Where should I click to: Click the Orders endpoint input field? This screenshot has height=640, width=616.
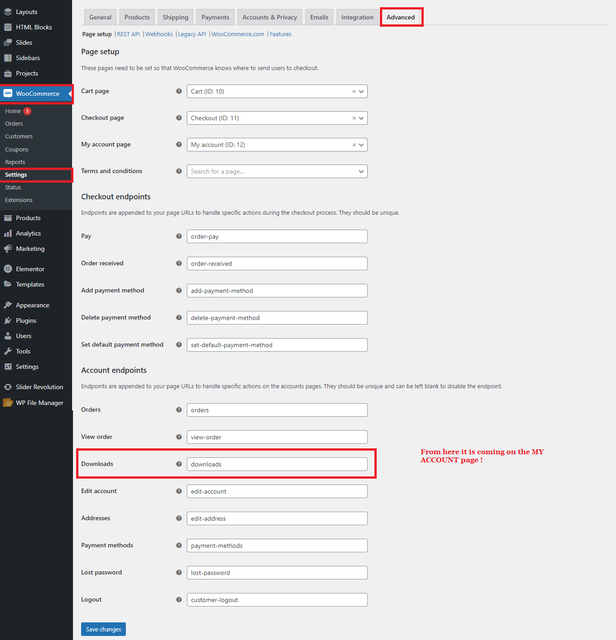[x=277, y=410]
